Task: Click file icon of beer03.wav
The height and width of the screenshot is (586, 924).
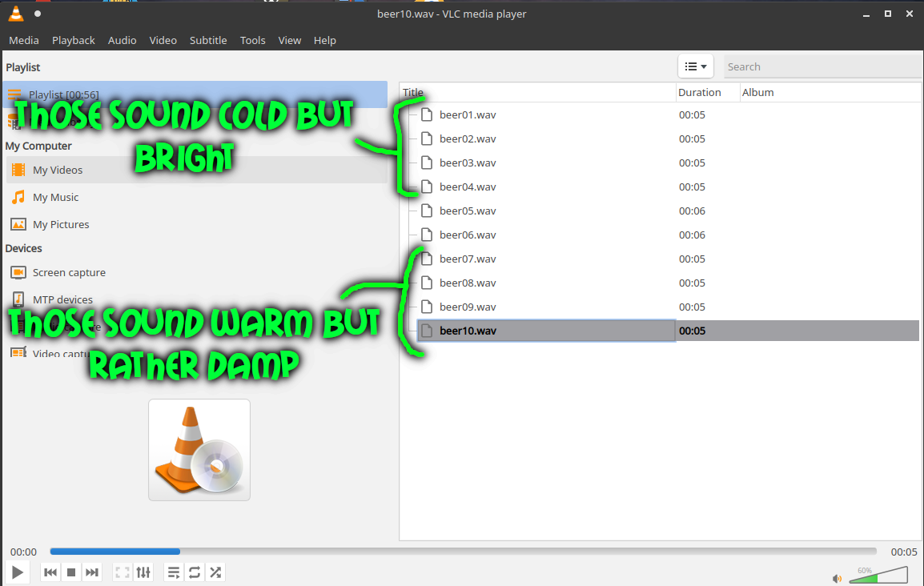Action: point(427,163)
